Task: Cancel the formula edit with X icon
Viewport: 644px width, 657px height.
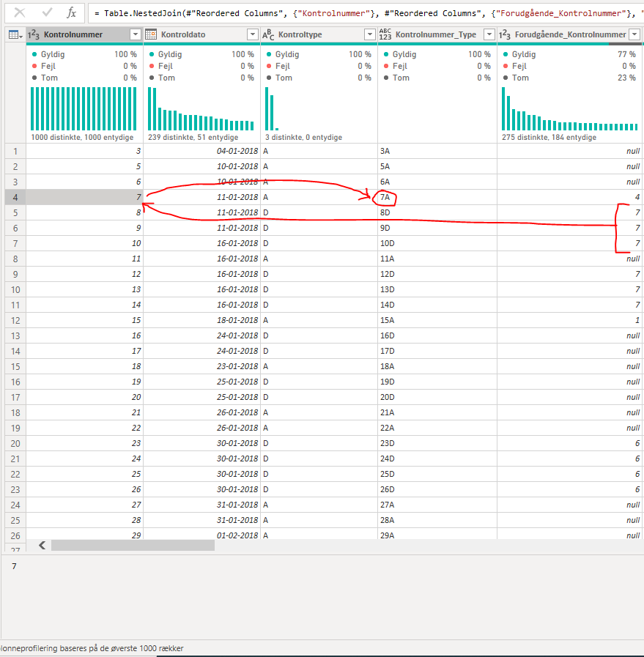Action: (x=20, y=13)
